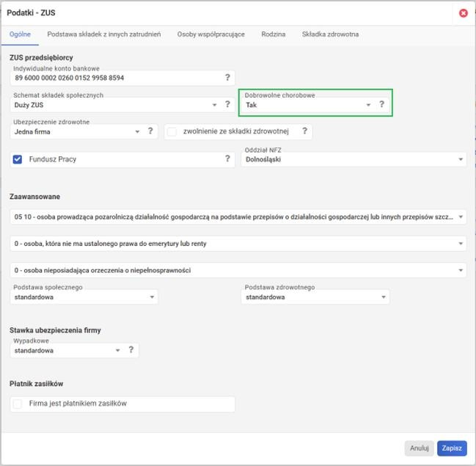Click the Anuluj button

pyautogui.click(x=420, y=448)
